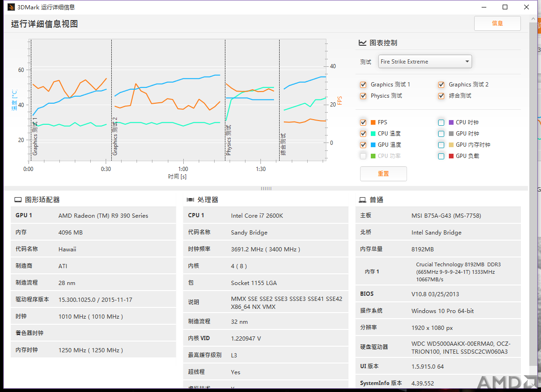541x392 pixels.
Task: Click the gray GPU clock swatch
Action: [451, 134]
